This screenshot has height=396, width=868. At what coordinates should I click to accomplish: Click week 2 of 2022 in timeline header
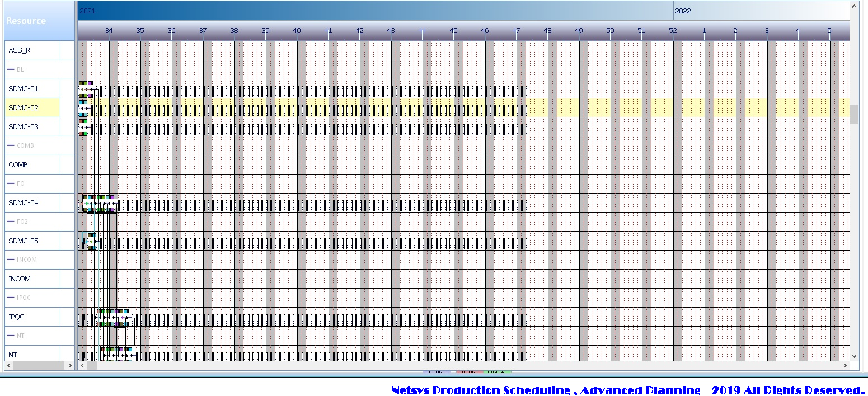[x=735, y=31]
